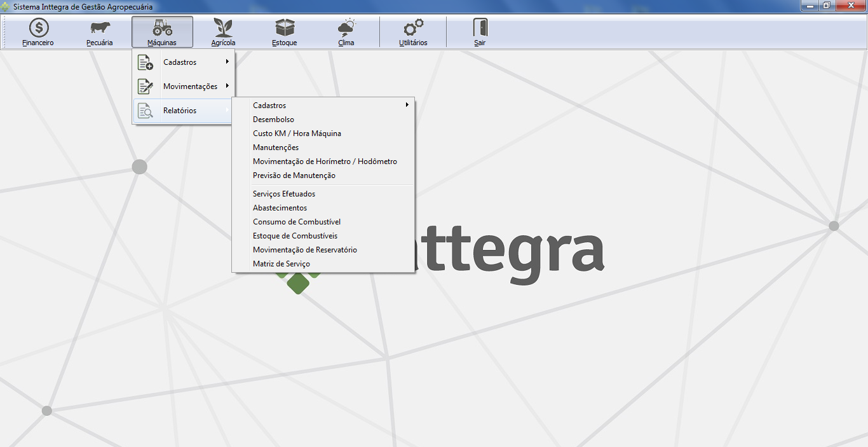Screen dimensions: 868x447
Task: Open the Agrícola plant icon
Action: point(223,28)
